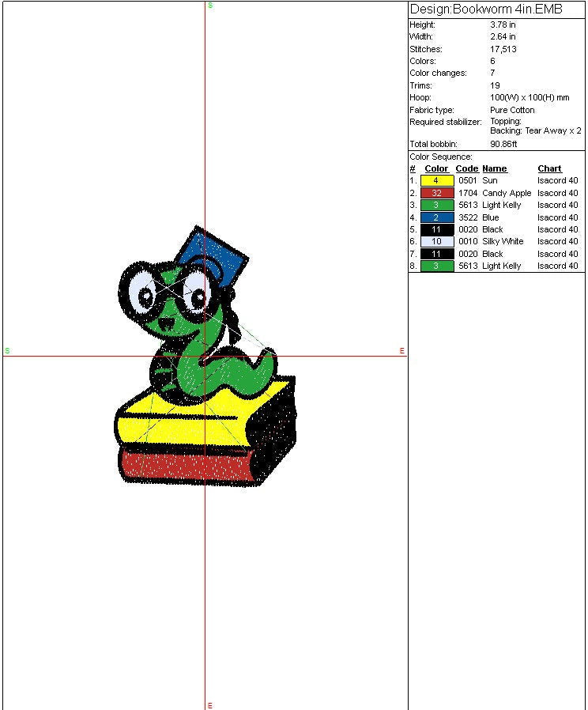Click the green swatch in row 3

coord(436,205)
